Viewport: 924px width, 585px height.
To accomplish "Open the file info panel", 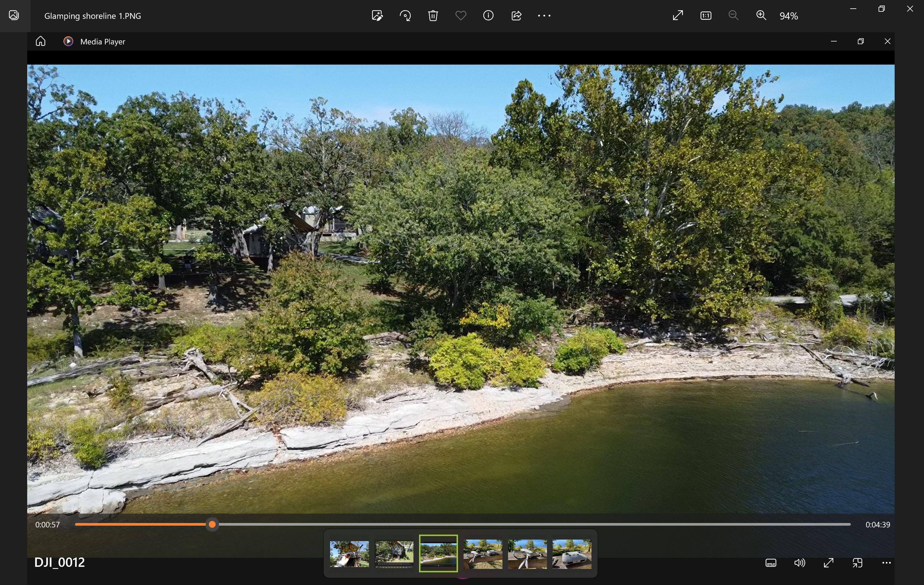I will [488, 16].
